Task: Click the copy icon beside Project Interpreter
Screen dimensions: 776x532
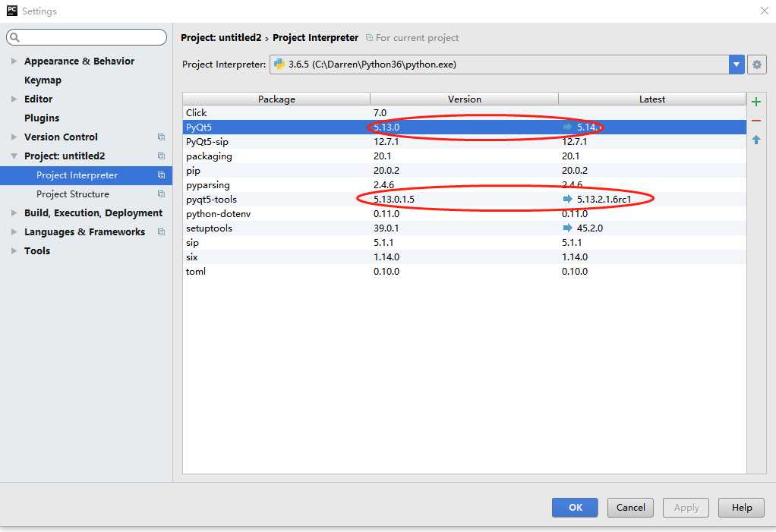Action: 161,175
